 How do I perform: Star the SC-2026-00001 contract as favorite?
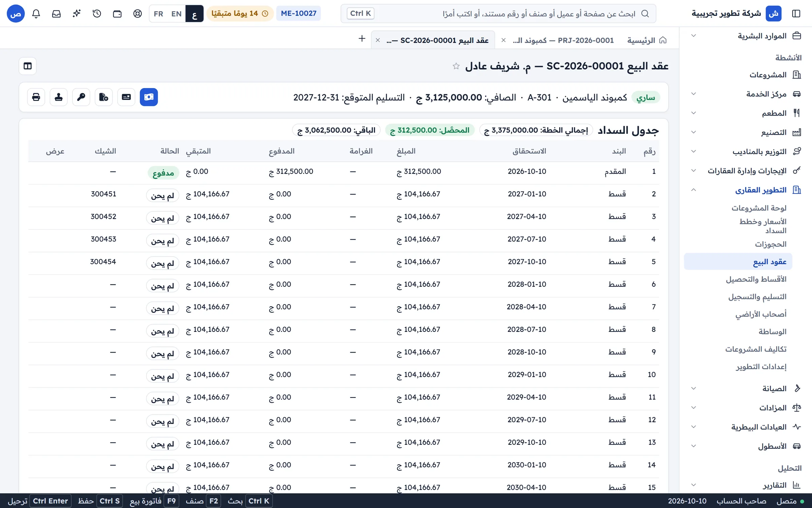point(456,66)
